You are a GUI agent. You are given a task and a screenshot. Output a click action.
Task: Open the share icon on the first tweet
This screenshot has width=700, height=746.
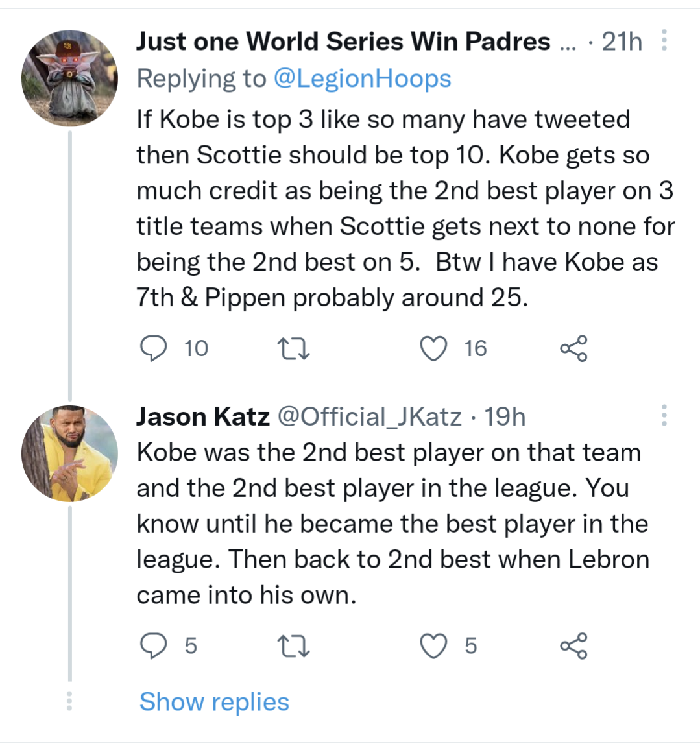tap(573, 348)
